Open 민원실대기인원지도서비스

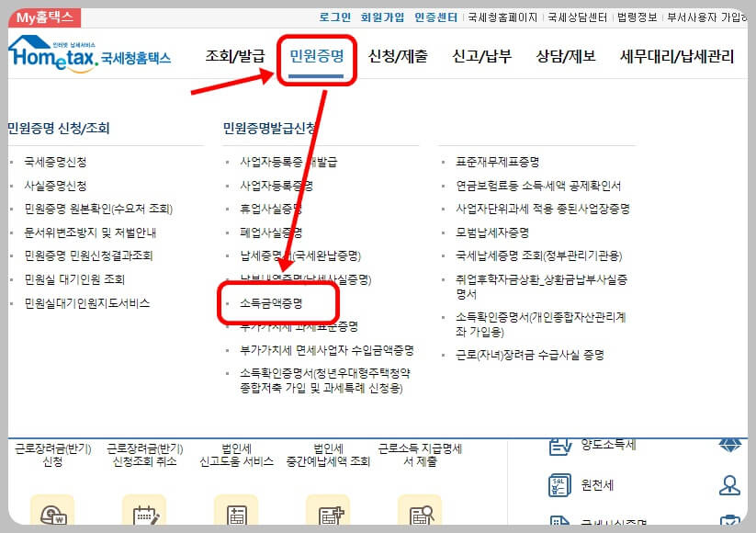coord(87,303)
